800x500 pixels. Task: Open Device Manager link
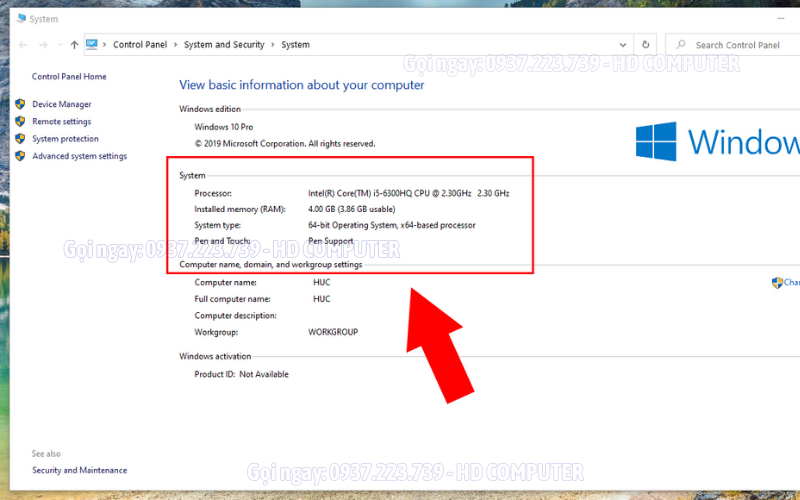pyautogui.click(x=62, y=104)
